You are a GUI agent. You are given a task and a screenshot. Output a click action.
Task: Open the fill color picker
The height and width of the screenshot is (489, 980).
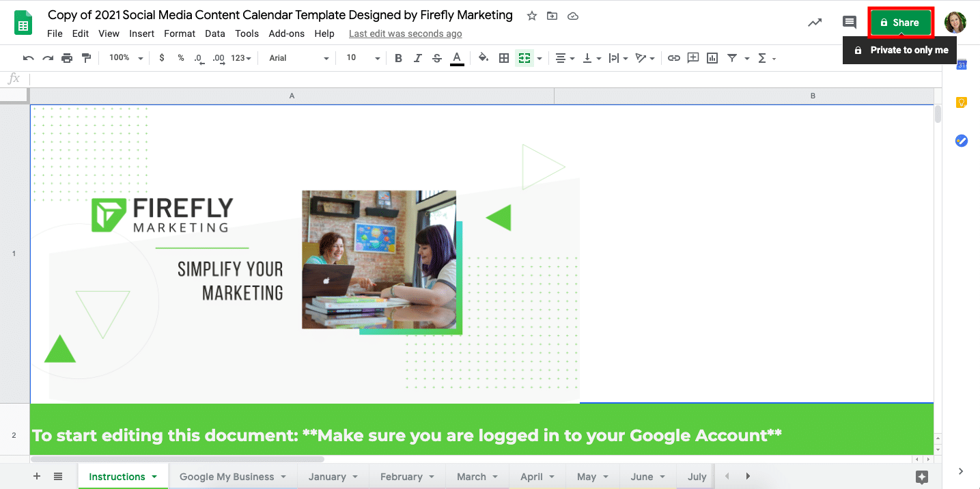click(x=484, y=58)
